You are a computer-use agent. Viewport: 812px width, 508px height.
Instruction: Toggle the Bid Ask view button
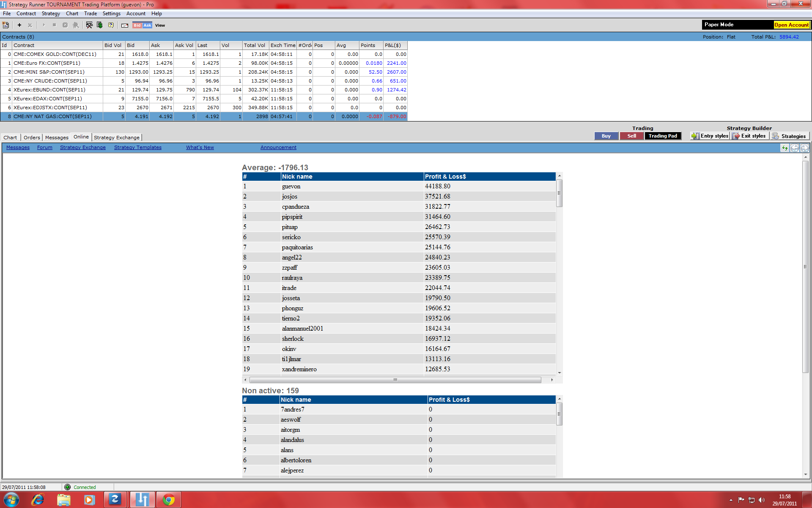[x=142, y=25]
